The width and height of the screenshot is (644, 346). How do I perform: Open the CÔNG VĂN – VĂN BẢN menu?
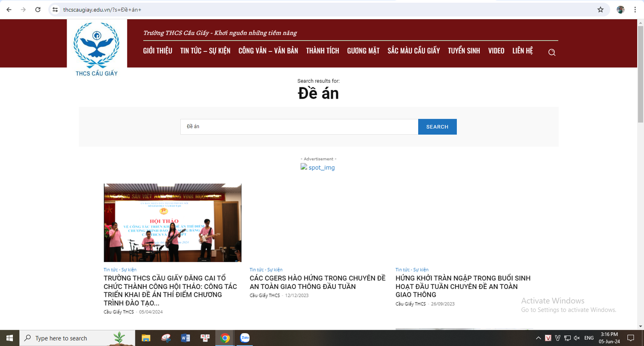tap(268, 51)
